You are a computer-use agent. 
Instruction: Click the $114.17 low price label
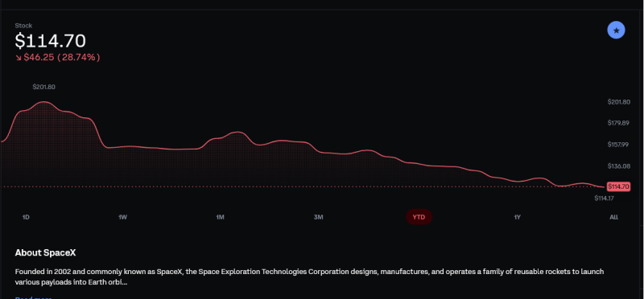pyautogui.click(x=604, y=198)
